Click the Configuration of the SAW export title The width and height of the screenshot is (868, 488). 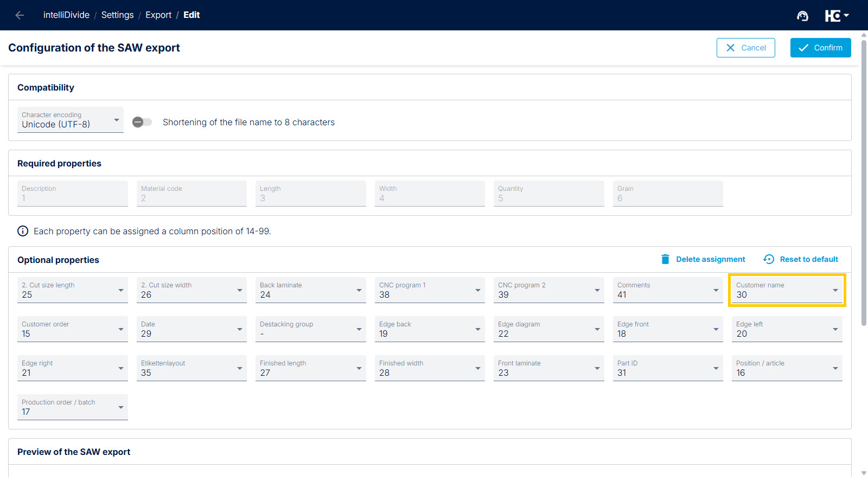pyautogui.click(x=94, y=48)
